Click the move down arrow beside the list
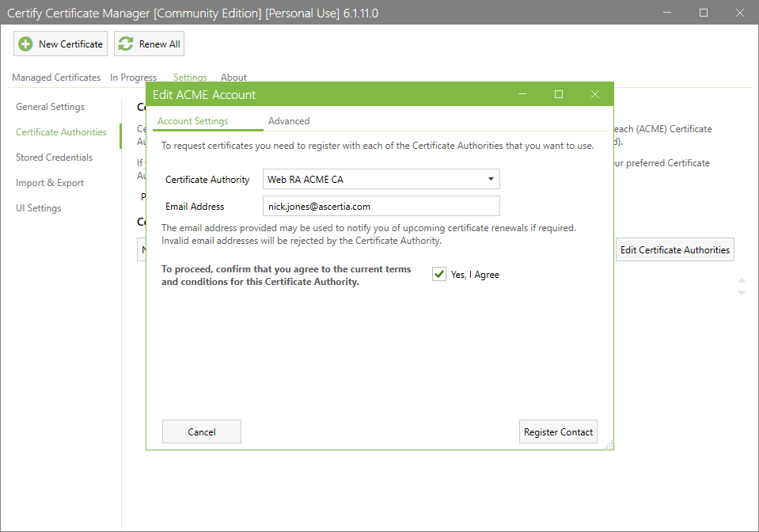This screenshot has width=759, height=532. (741, 292)
